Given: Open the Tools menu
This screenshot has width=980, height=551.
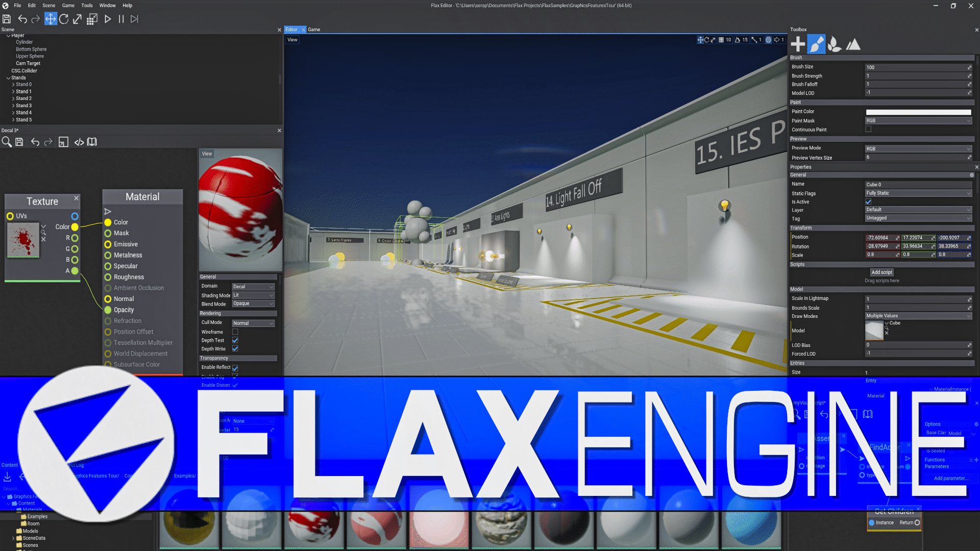Looking at the screenshot, I should click(87, 6).
